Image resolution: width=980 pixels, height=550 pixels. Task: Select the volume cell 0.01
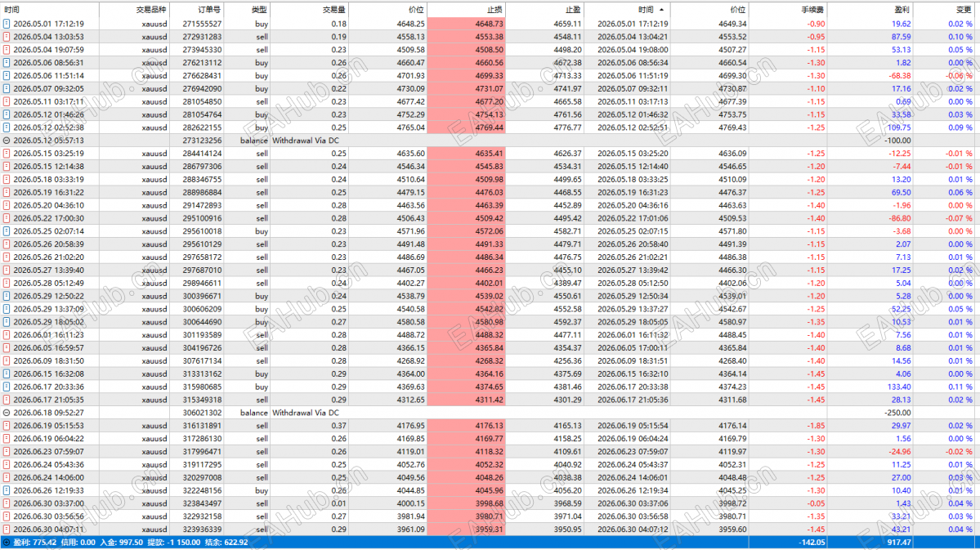338,503
